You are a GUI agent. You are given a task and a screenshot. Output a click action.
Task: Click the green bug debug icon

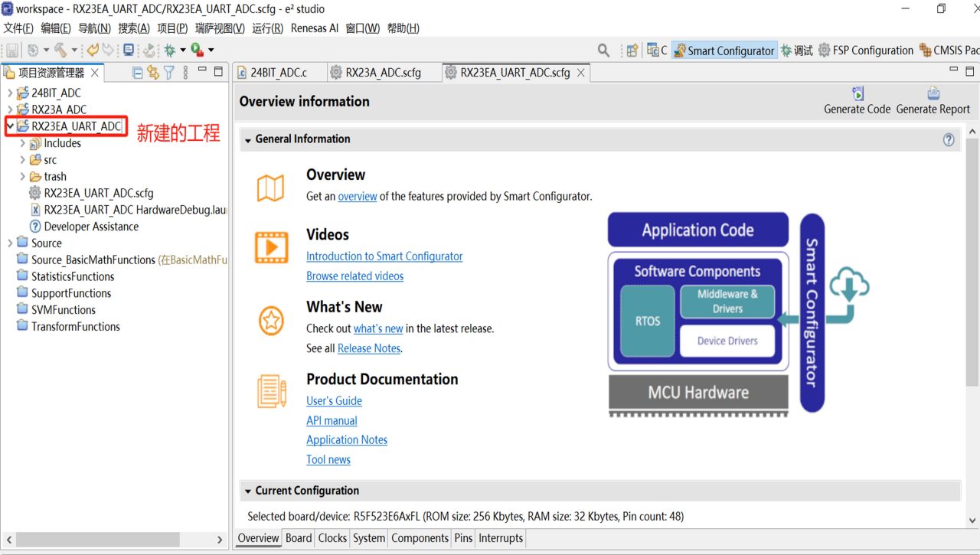coord(169,51)
